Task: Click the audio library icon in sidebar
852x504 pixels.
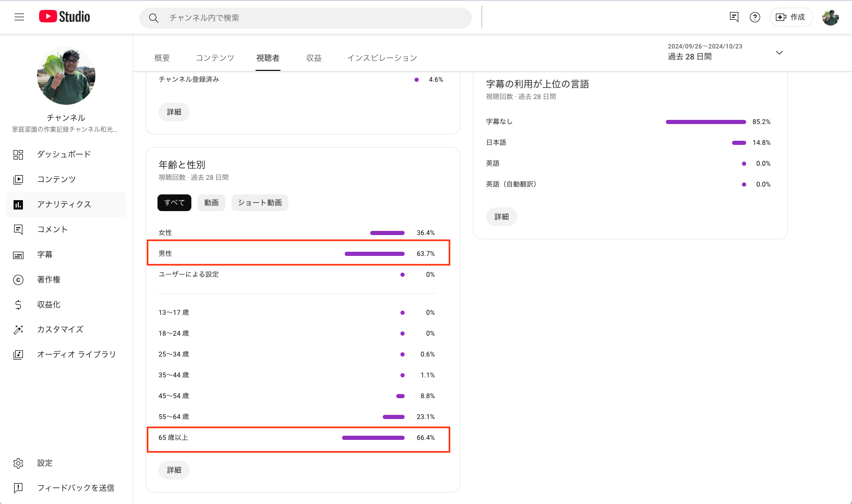Action: point(18,354)
